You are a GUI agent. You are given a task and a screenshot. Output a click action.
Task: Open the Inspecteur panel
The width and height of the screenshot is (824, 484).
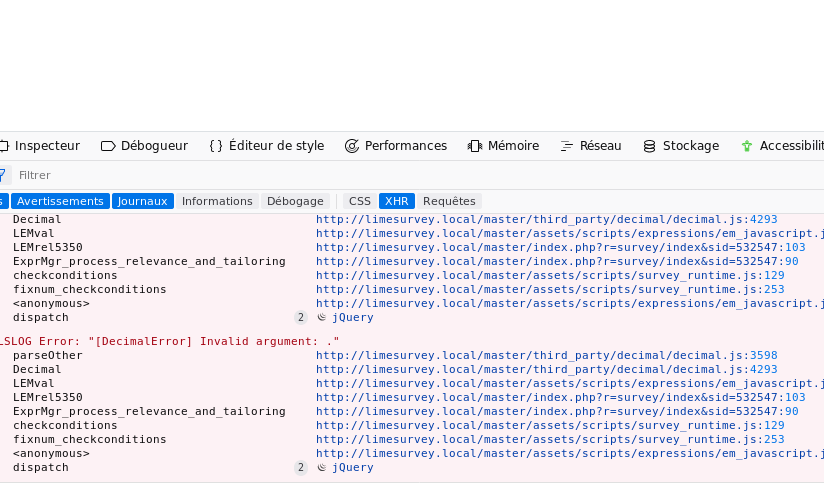(x=40, y=146)
